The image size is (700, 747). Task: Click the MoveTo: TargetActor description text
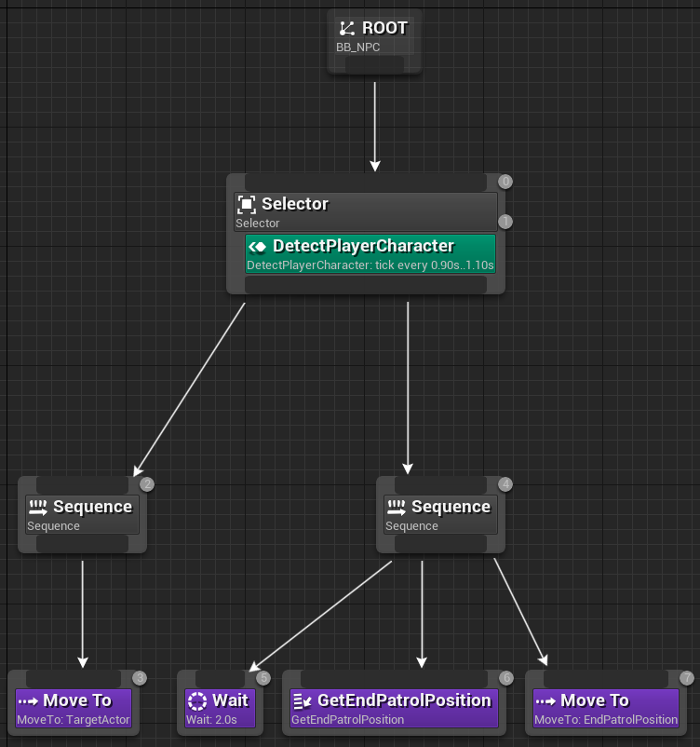pyautogui.click(x=74, y=720)
